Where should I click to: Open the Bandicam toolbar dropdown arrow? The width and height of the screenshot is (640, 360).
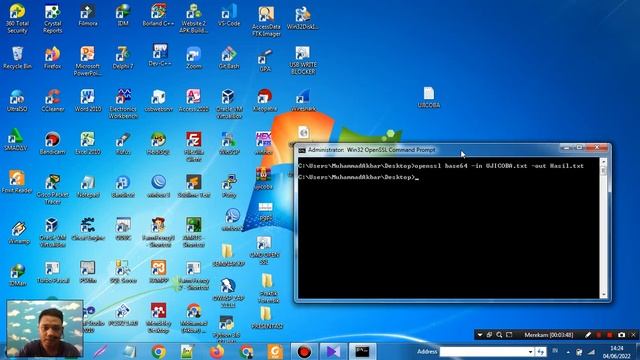[480, 335]
